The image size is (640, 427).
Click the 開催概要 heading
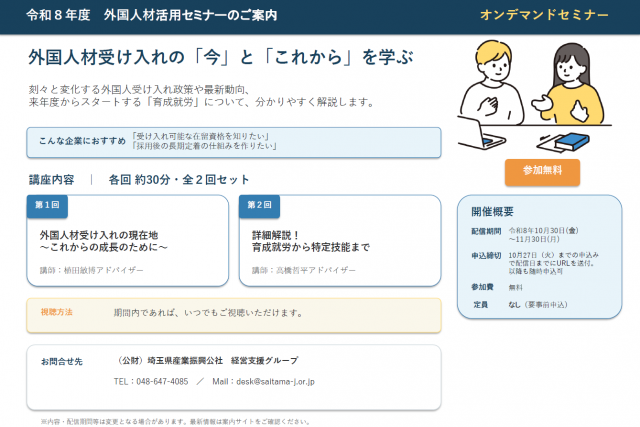pos(493,211)
